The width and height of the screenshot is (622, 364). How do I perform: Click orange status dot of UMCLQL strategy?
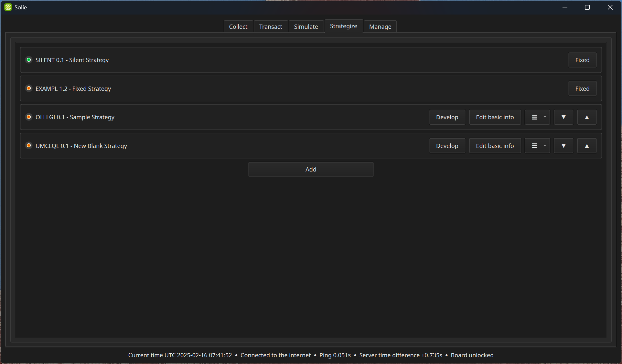point(29,146)
